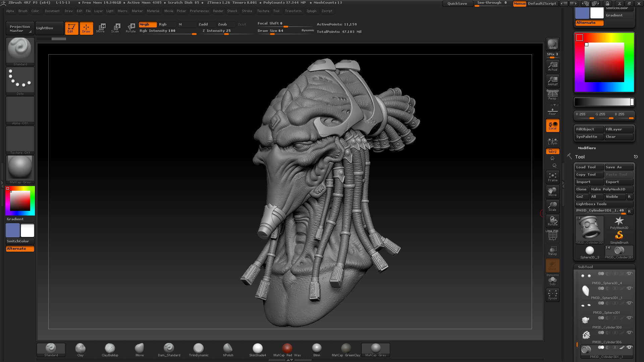Screen dimensions: 644x362
Task: Apply the SkinShade4 material
Action: coord(258,350)
